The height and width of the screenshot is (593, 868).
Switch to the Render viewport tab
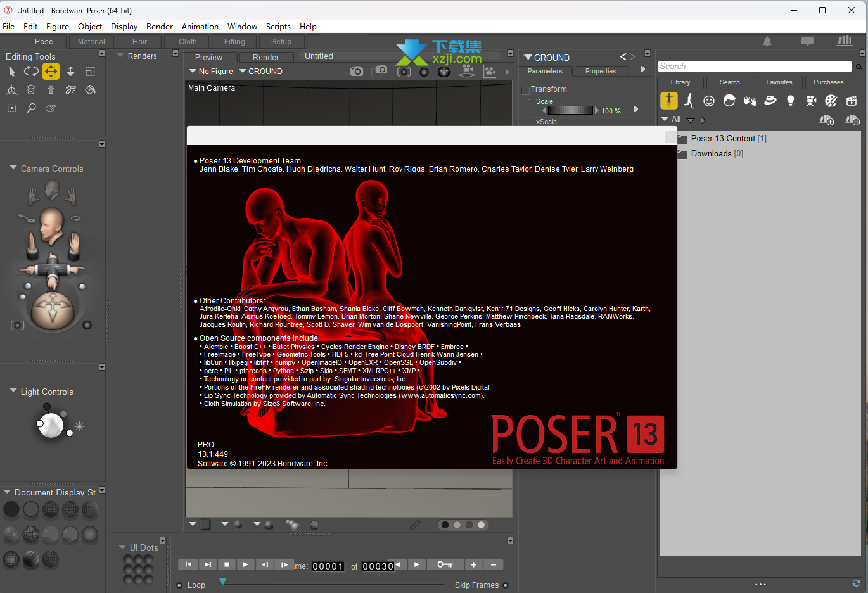click(265, 57)
